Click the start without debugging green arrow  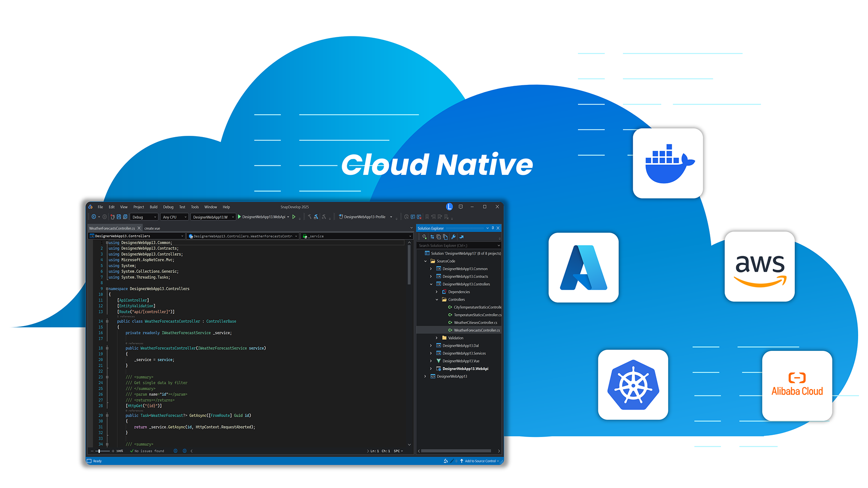(x=294, y=217)
